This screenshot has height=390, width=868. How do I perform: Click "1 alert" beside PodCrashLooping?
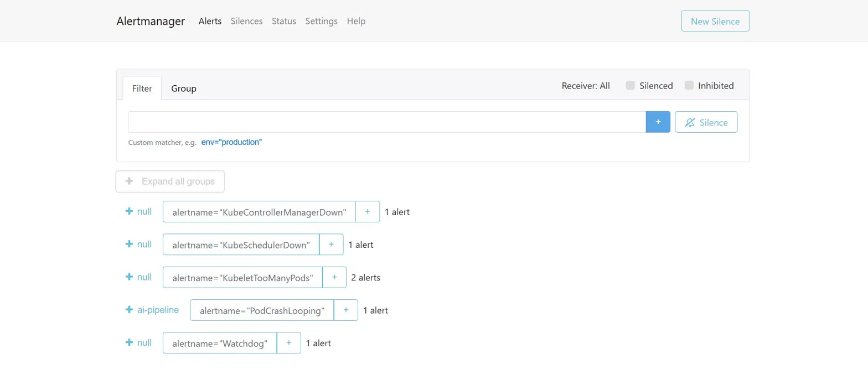375,310
